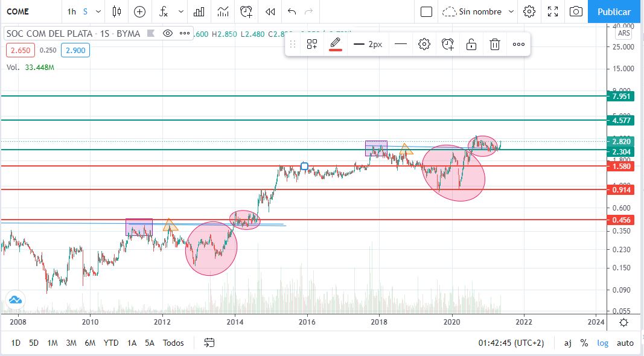Click the Publicar button

point(614,11)
